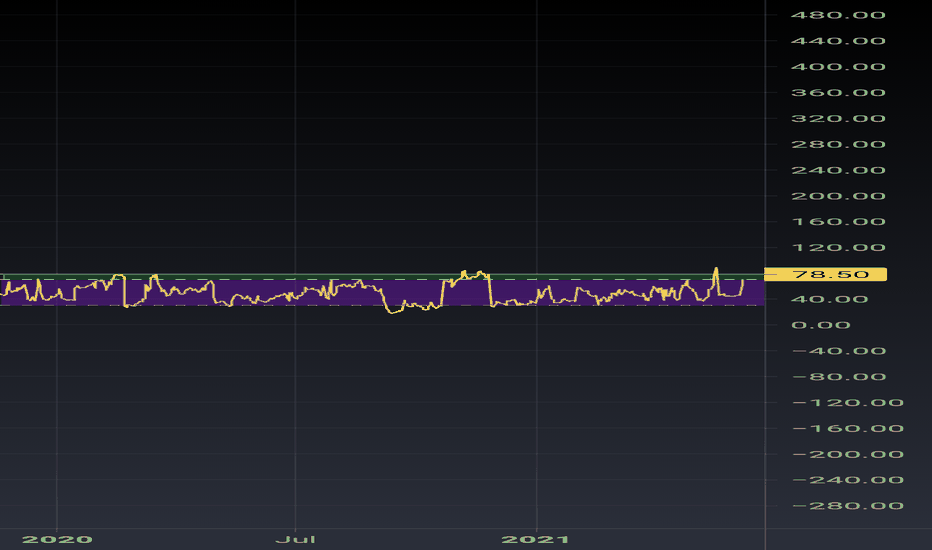
Task: Click the 0.00 price axis label
Action: (821, 325)
